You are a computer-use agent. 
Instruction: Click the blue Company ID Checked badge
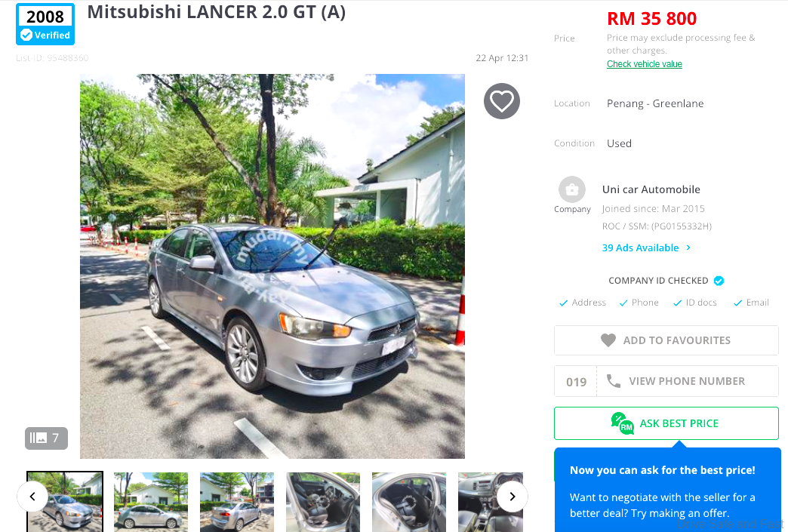pyautogui.click(x=719, y=281)
